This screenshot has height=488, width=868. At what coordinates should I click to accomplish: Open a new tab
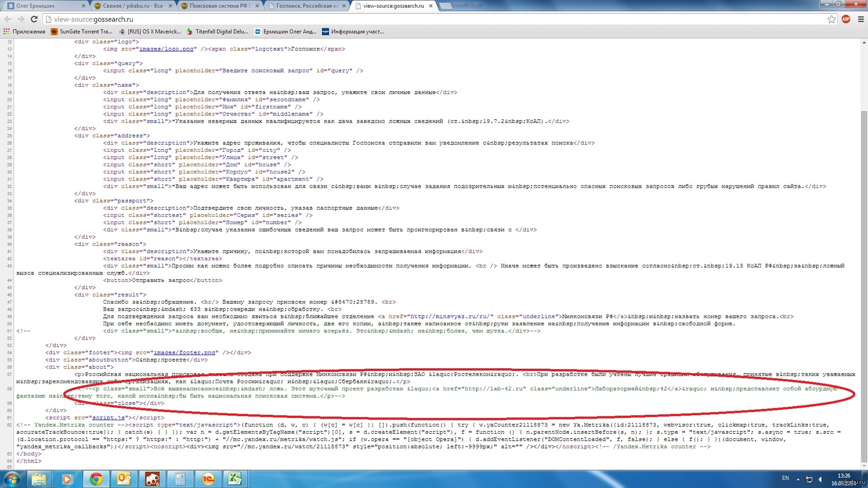pos(446,6)
